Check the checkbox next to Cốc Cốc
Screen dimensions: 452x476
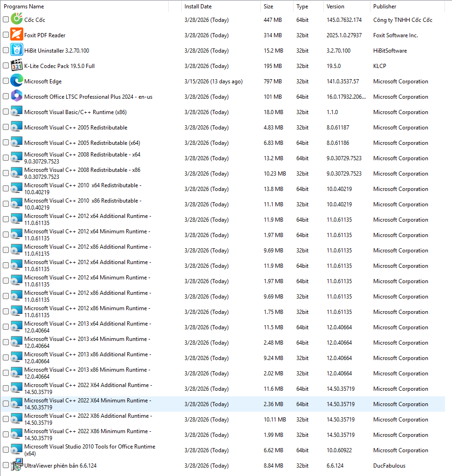coord(5,20)
